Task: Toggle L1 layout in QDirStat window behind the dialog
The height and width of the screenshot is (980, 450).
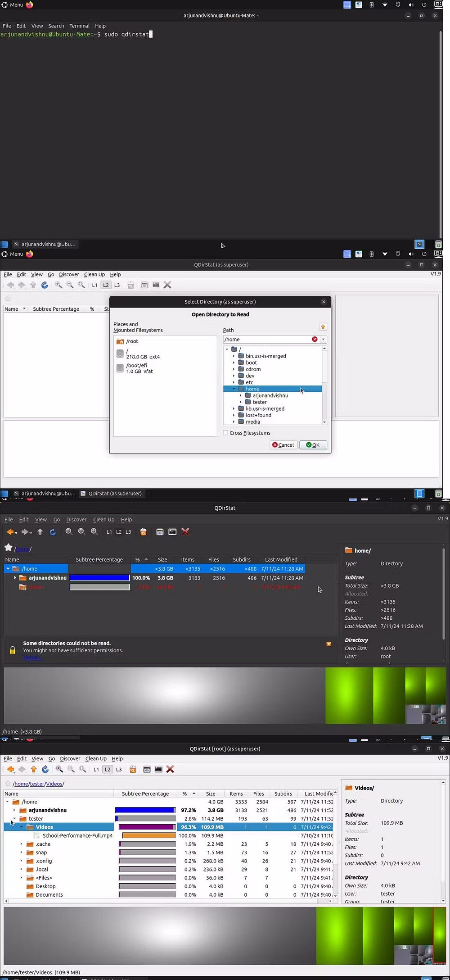Action: click(94, 285)
